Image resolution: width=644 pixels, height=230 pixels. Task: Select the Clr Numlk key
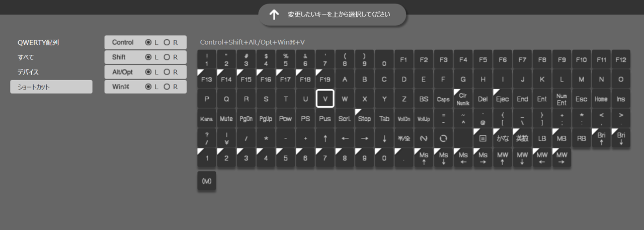tap(463, 99)
